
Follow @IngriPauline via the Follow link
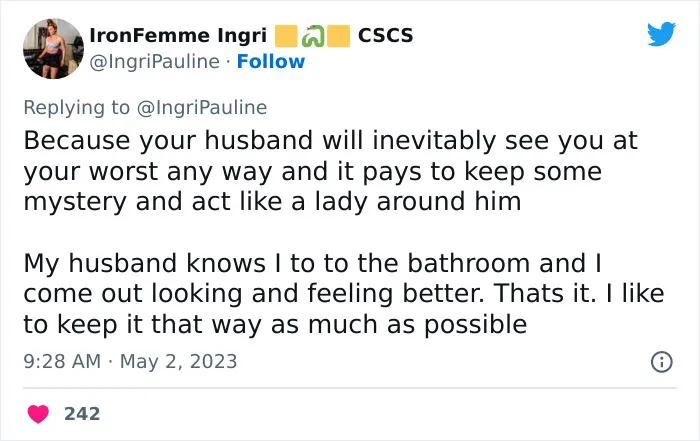(x=271, y=62)
